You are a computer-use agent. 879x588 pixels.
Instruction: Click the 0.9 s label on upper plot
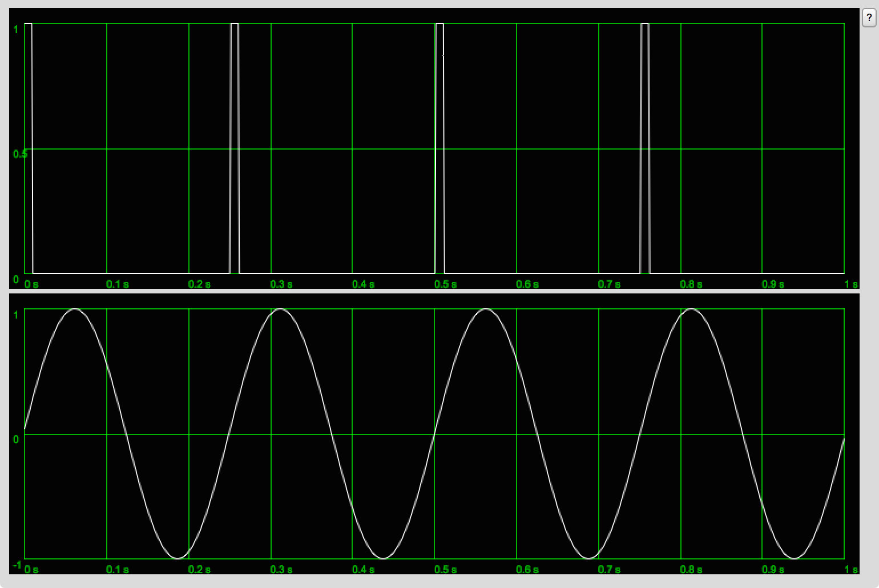773,284
